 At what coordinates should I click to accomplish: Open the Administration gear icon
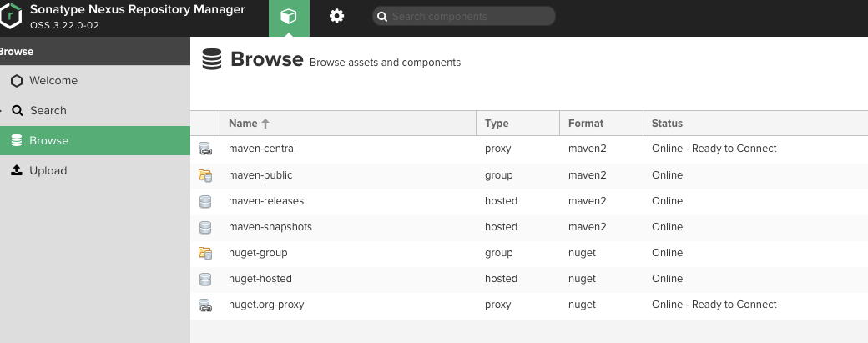336,16
